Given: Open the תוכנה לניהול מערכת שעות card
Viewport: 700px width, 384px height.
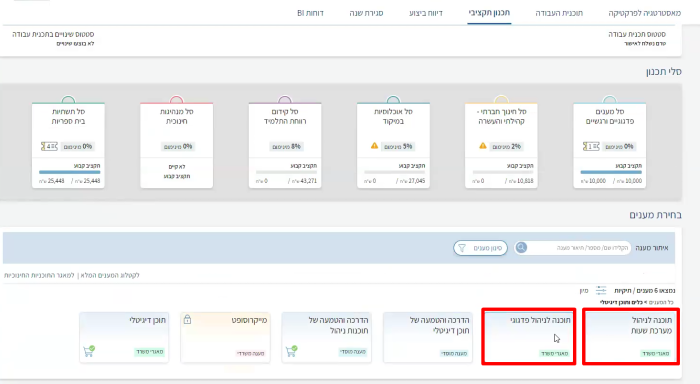Looking at the screenshot, I should point(631,336).
